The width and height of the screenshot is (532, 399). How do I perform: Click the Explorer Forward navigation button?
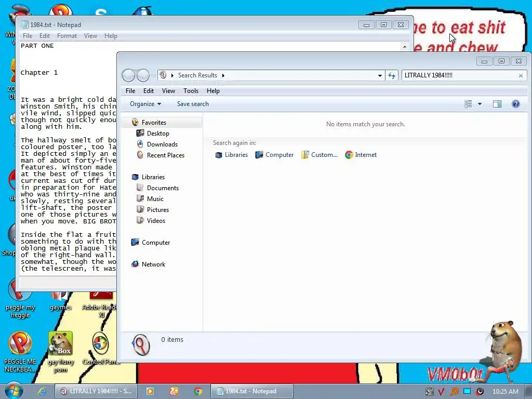[143, 75]
